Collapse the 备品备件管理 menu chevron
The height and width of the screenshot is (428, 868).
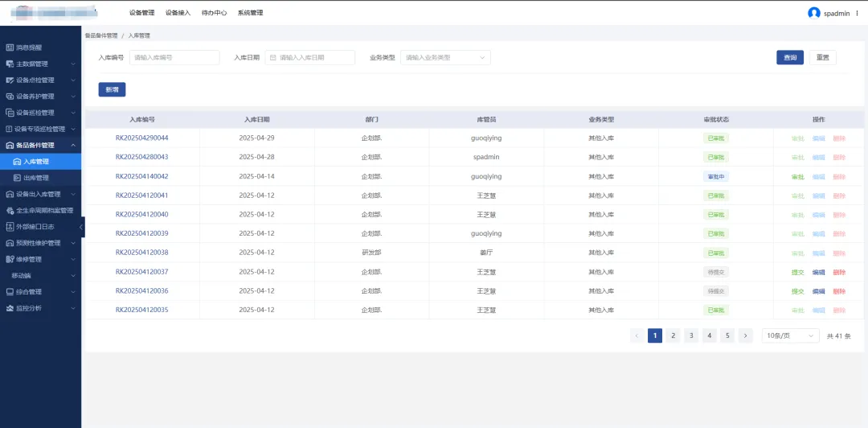coord(73,146)
